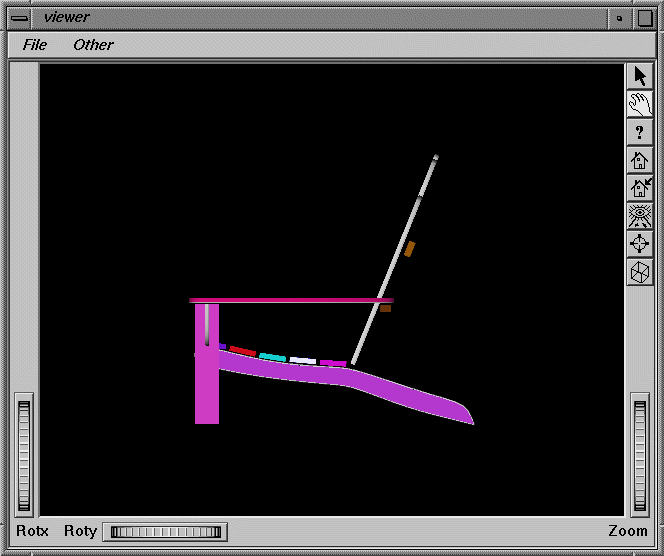The width and height of the screenshot is (664, 556).
Task: Reset camera with the Home icon
Action: tap(640, 160)
